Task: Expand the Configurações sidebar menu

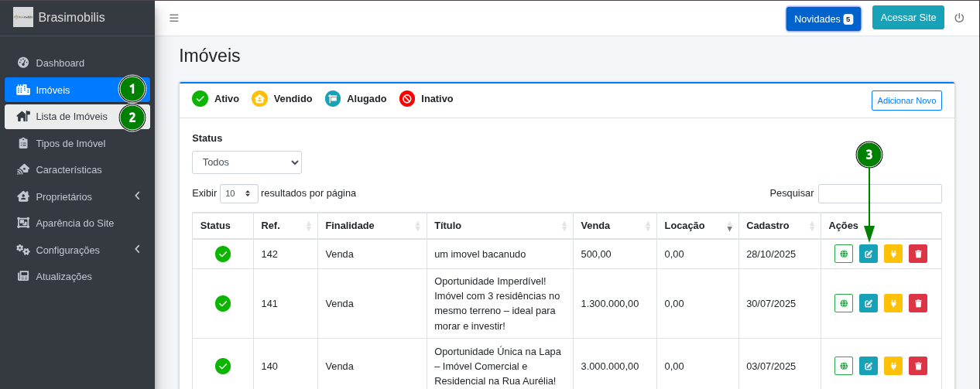Action: (77, 250)
